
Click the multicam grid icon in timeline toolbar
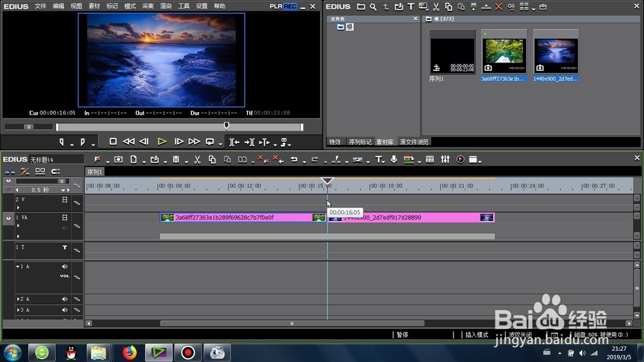coord(430,160)
